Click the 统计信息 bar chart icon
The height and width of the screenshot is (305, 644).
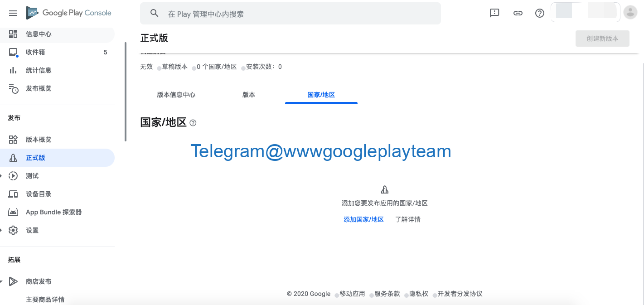tap(13, 70)
